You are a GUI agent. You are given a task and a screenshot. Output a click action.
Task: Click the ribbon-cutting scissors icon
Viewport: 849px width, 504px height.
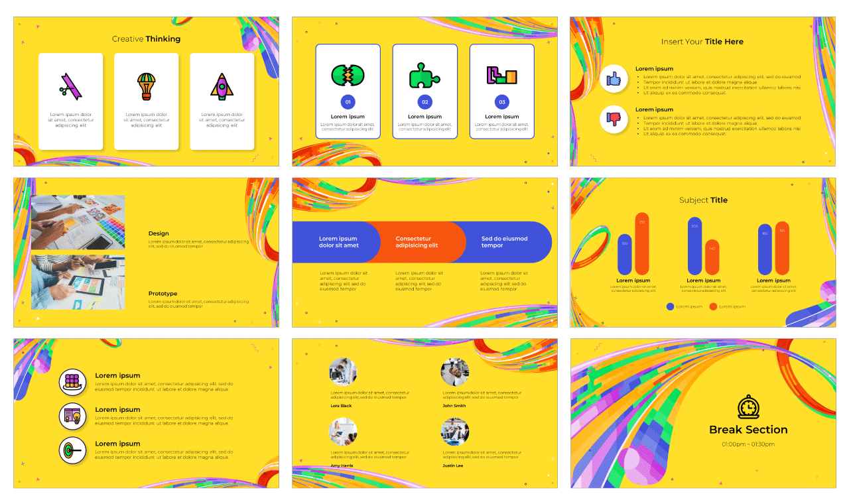(70, 86)
